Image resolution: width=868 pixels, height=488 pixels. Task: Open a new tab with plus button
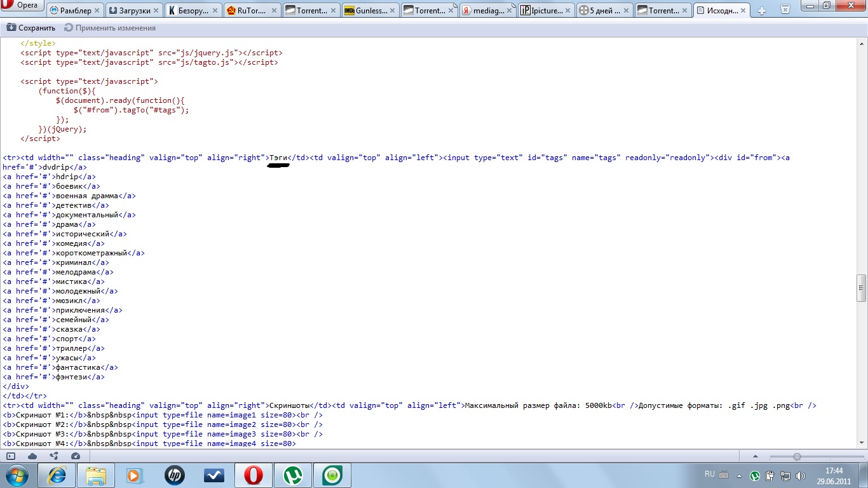(x=762, y=10)
